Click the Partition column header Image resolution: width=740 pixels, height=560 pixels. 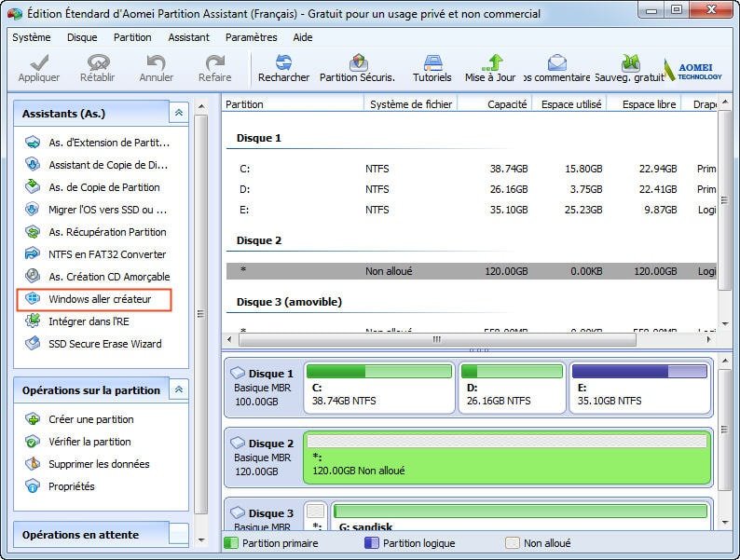(293, 103)
